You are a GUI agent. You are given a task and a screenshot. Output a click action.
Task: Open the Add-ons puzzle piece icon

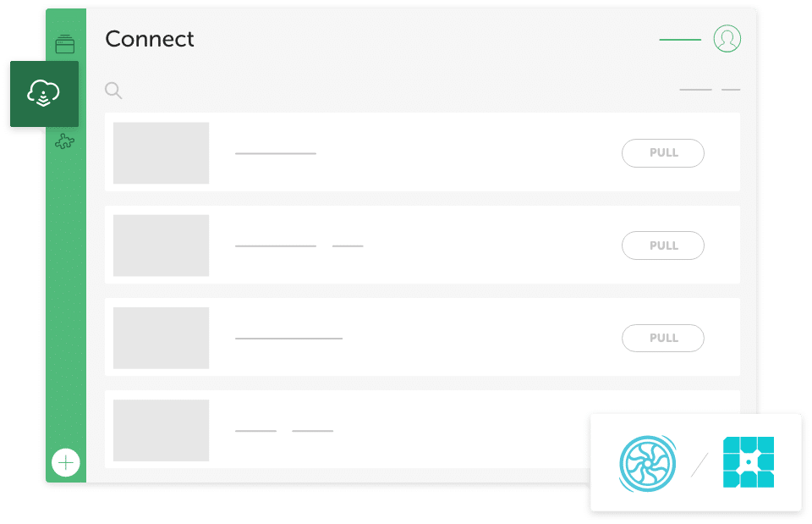64,141
